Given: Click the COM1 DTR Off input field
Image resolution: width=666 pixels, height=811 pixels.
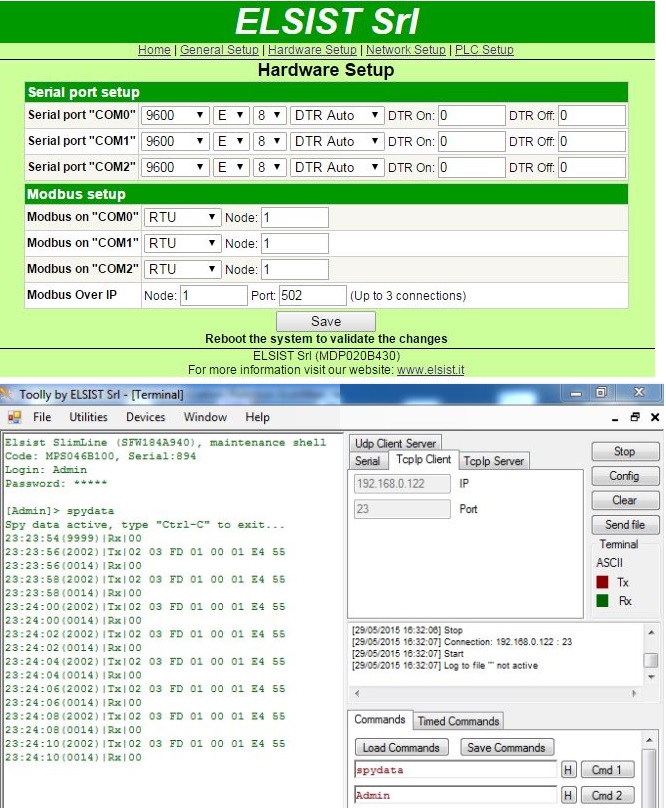Looking at the screenshot, I should [x=592, y=141].
